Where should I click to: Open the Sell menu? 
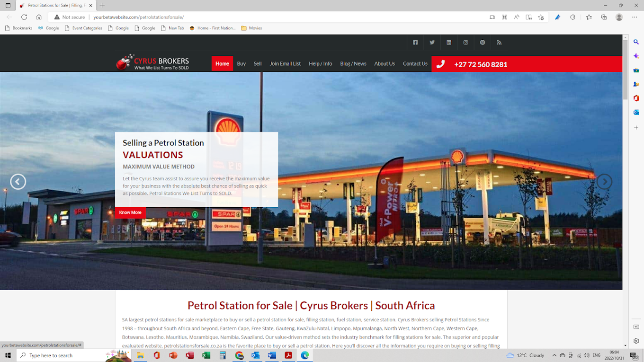(x=258, y=63)
